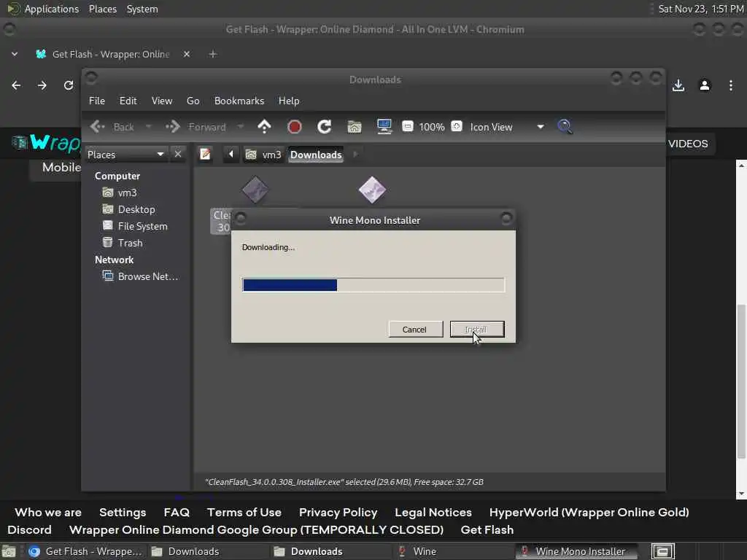Open File menu in Downloads window
The height and width of the screenshot is (560, 747).
coord(97,101)
